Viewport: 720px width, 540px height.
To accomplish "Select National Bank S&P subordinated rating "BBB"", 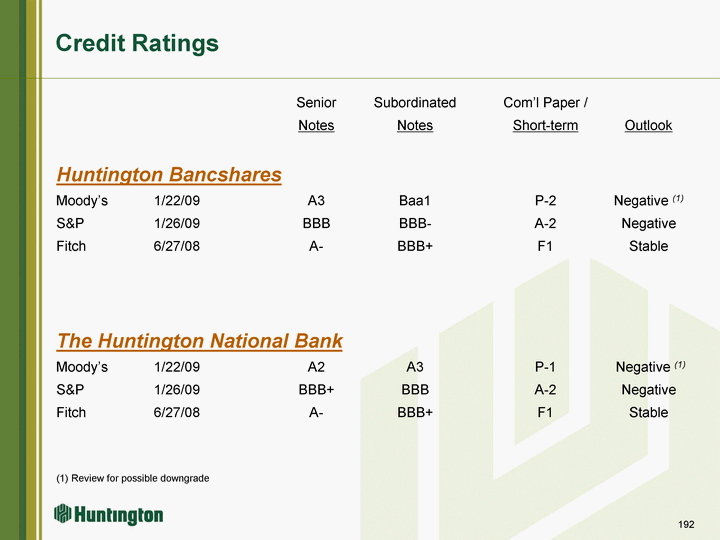I will [415, 389].
